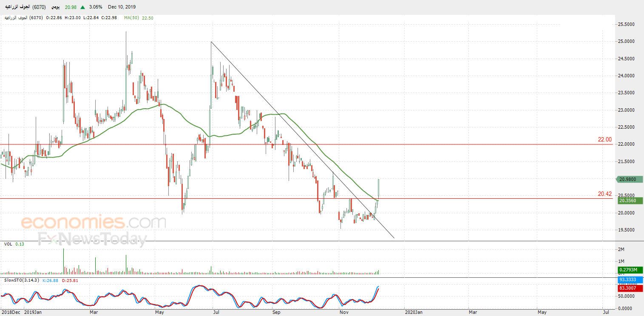Click the 2M volume axis label
Viewport: 644px width, 316px height.
(621, 249)
